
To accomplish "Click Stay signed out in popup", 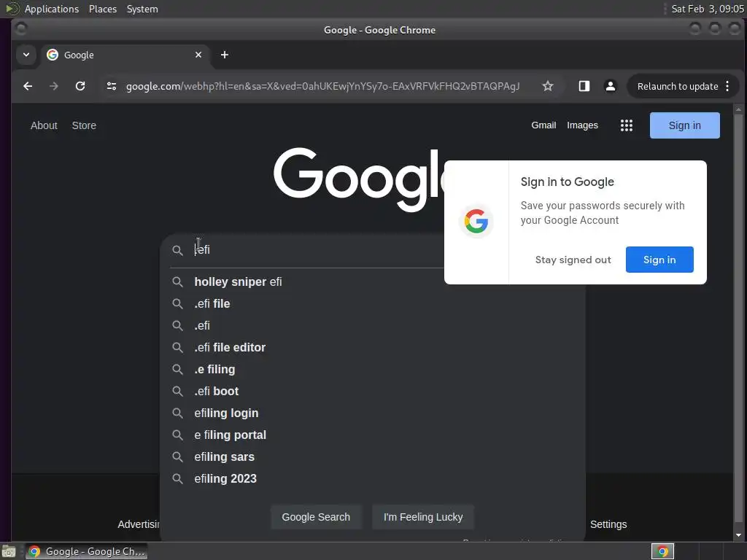I will click(x=573, y=260).
